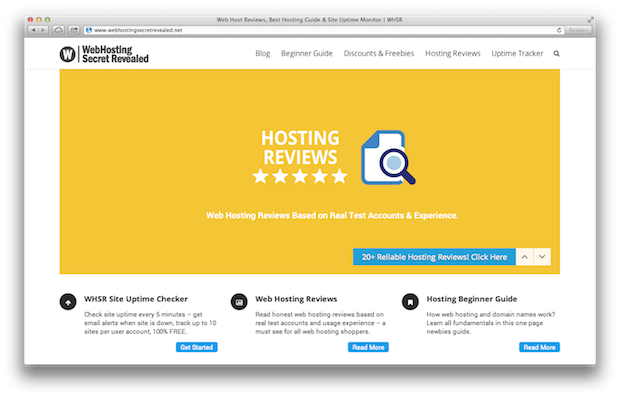The height and width of the screenshot is (398, 620).
Task: Click the Get Started button
Action: pyautogui.click(x=197, y=347)
